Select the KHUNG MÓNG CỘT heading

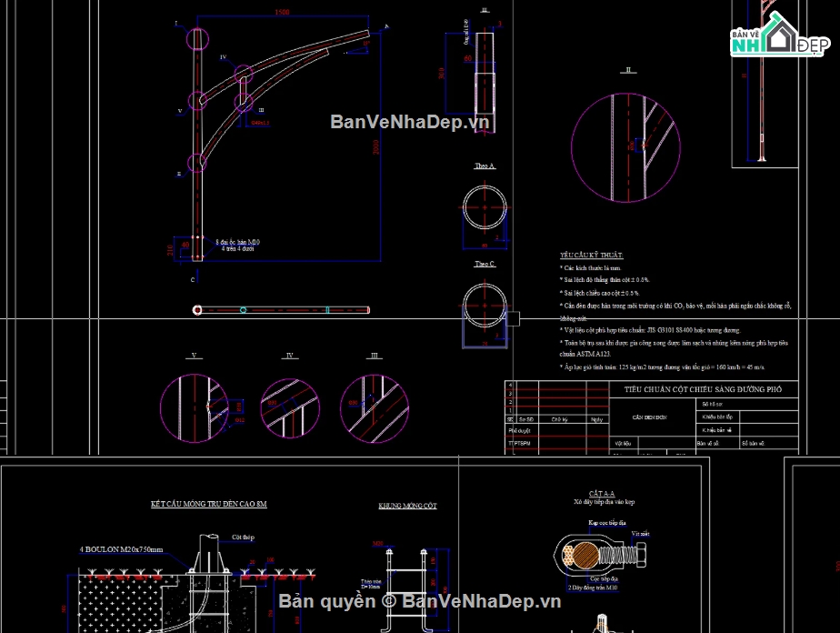pos(407,506)
